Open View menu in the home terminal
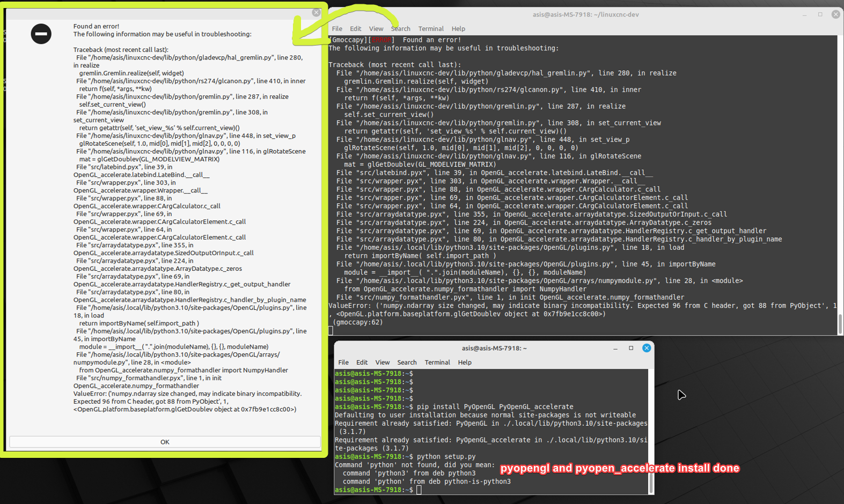This screenshot has width=844, height=504. [383, 362]
